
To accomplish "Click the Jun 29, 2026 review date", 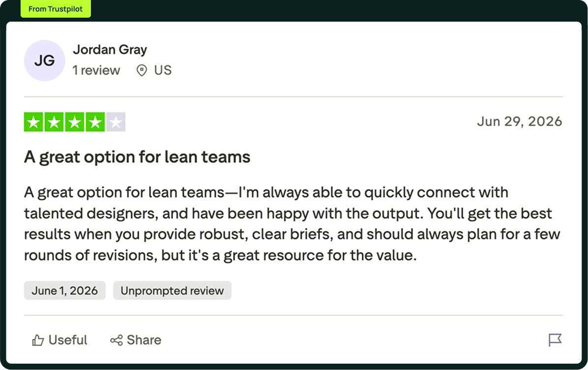I will point(519,122).
